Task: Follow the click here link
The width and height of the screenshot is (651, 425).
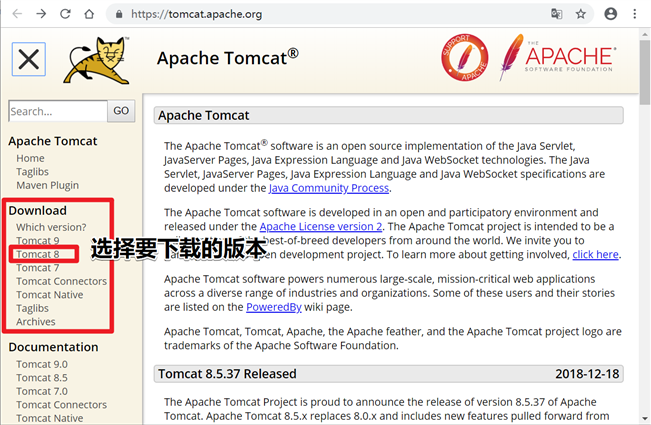Action: 595,254
